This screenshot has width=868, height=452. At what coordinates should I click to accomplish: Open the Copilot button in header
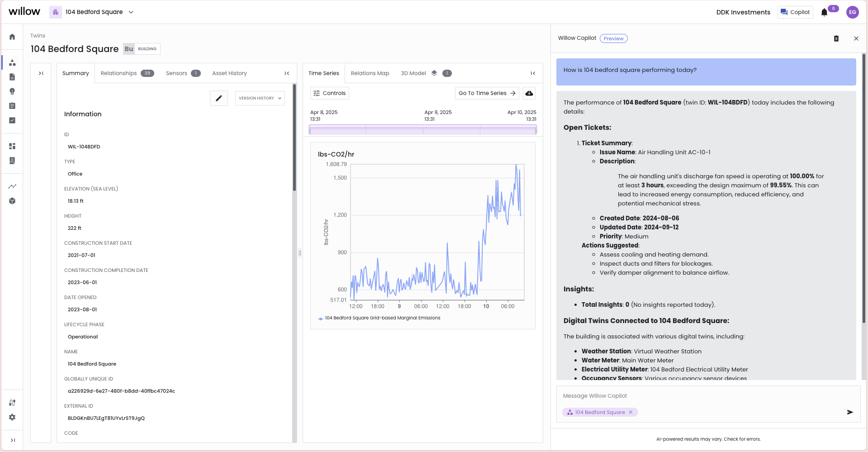[x=795, y=12]
